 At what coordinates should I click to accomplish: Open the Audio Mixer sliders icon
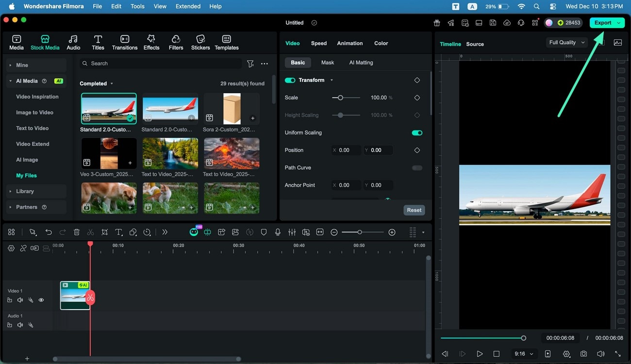pos(292,232)
